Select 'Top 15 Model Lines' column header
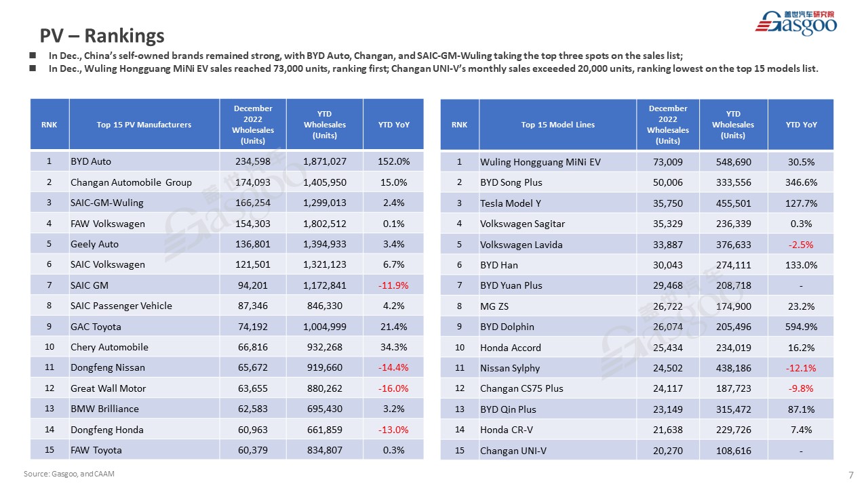868x488 pixels. [557, 125]
